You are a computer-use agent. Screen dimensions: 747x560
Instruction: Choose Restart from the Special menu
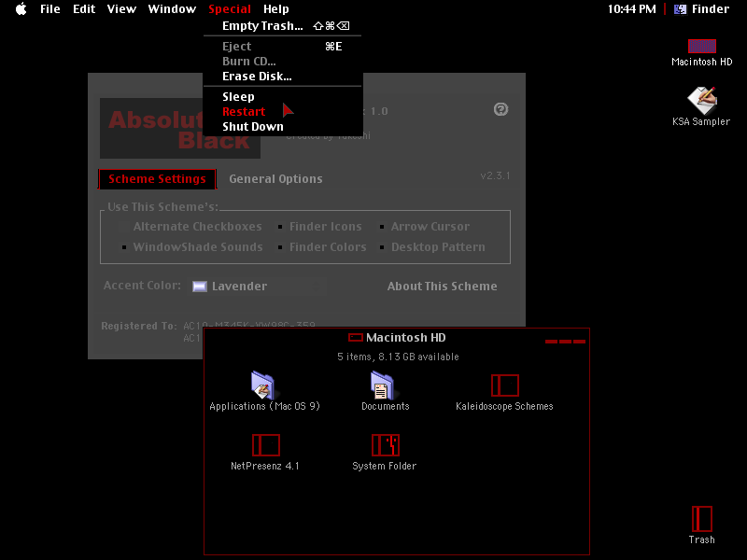coord(283,111)
